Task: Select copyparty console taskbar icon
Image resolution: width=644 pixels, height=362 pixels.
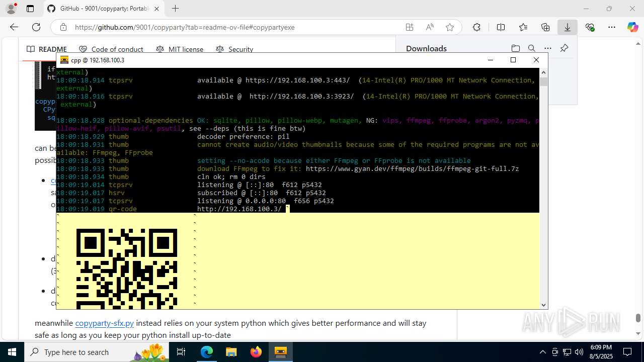Action: [280, 352]
